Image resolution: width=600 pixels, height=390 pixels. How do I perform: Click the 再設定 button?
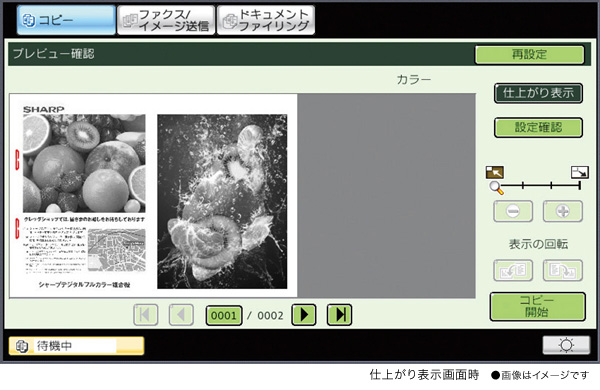530,54
